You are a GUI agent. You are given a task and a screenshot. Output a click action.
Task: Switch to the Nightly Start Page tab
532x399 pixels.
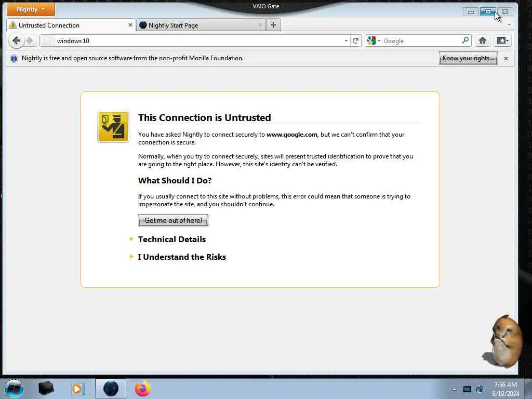pos(201,25)
